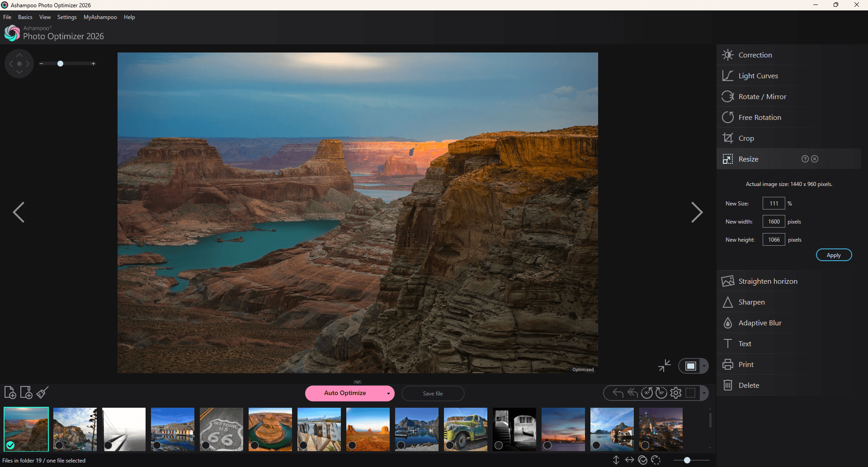Toggle the single-image view mode button
Image resolution: width=868 pixels, height=467 pixels.
point(690,366)
